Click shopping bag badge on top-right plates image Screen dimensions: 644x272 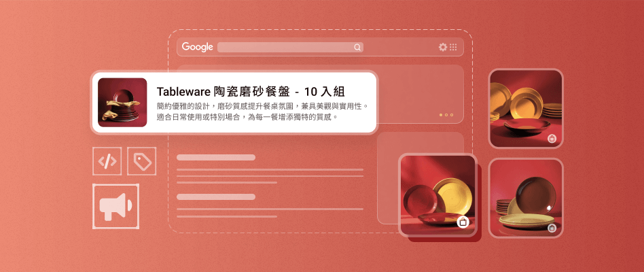coord(552,139)
